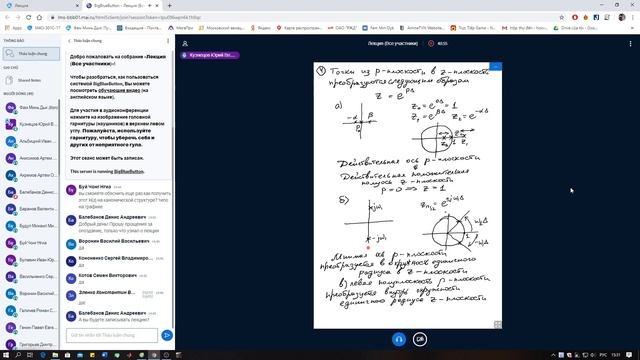This screenshot has width=640, height=360.
Task: Toggle the share webcam button
Action: (420, 339)
